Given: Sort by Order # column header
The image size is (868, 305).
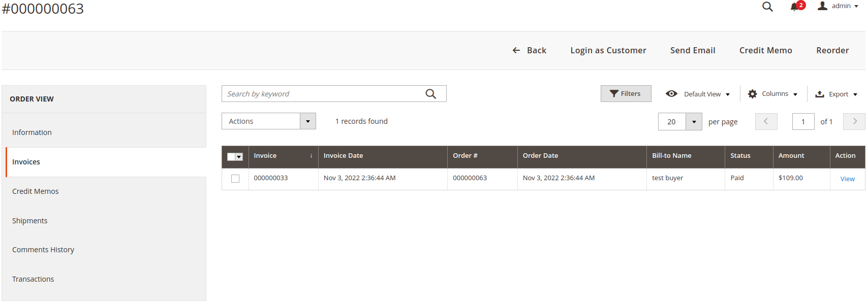Looking at the screenshot, I should click(482, 157).
